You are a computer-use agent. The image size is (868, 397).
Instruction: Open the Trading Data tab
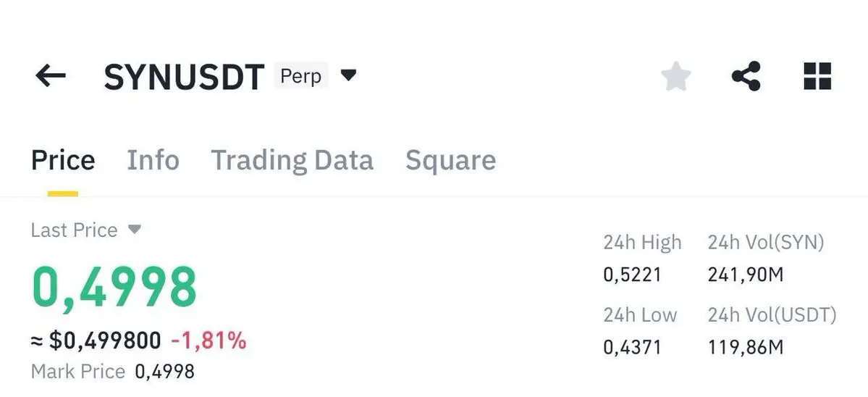coord(292,161)
